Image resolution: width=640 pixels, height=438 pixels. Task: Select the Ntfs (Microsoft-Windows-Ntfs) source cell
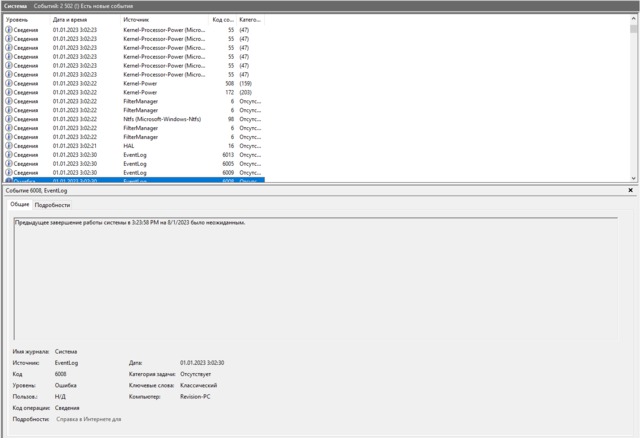tap(164, 119)
